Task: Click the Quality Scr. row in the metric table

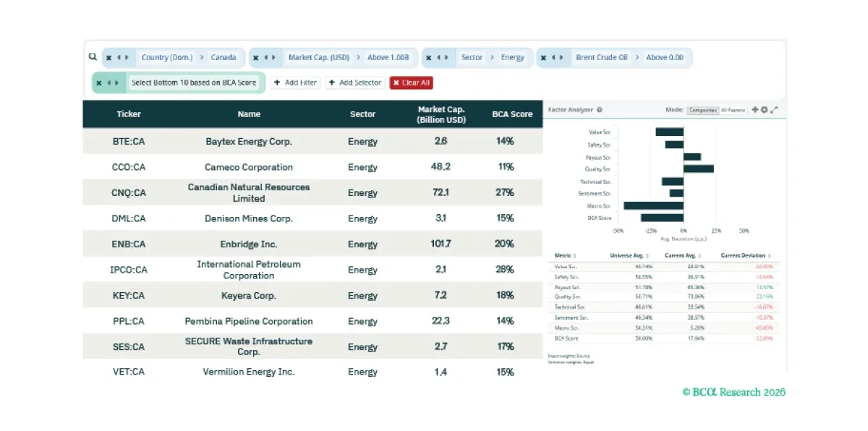Action: click(663, 296)
